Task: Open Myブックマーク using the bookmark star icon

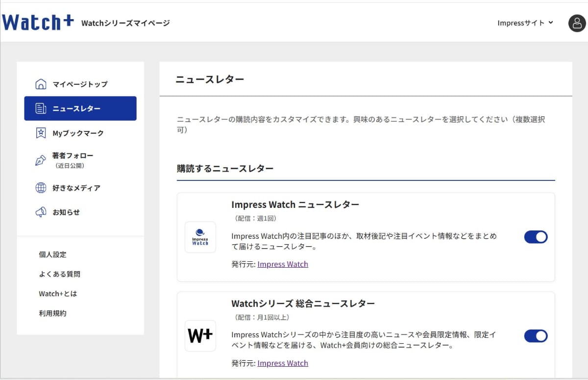Action: (x=41, y=133)
